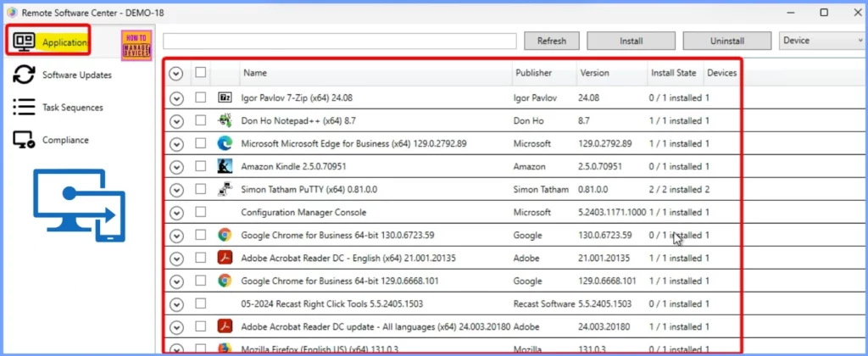The image size is (868, 356).
Task: Expand the 7-Zip row details
Action: 176,98
